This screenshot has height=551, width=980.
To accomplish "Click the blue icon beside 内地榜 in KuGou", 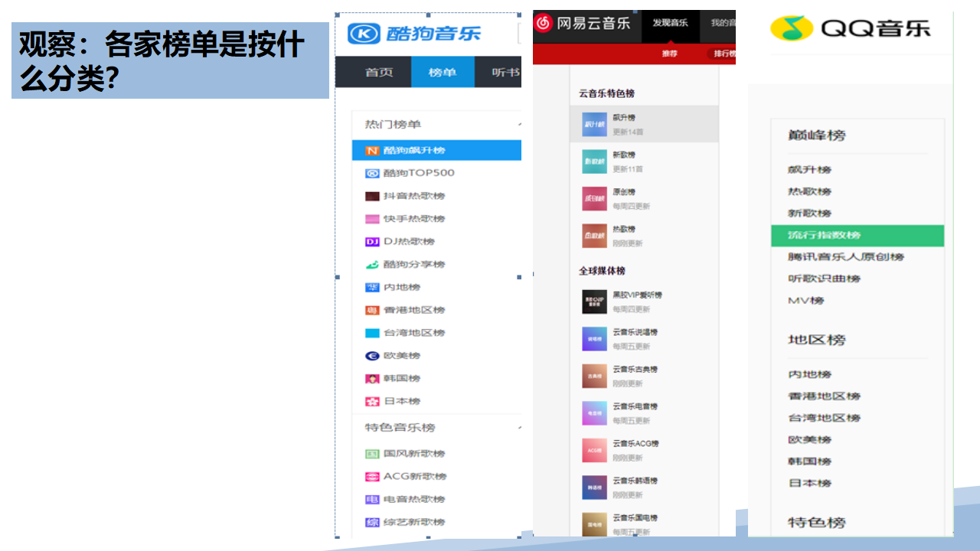I will 372,288.
